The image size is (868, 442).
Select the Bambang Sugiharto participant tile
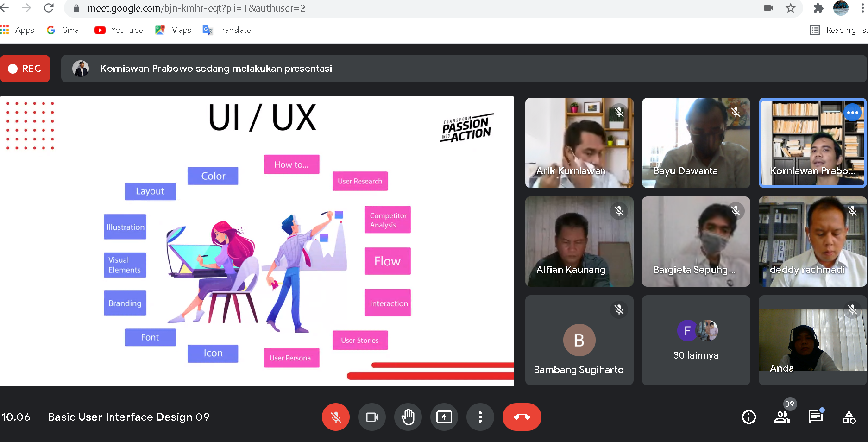click(x=579, y=340)
